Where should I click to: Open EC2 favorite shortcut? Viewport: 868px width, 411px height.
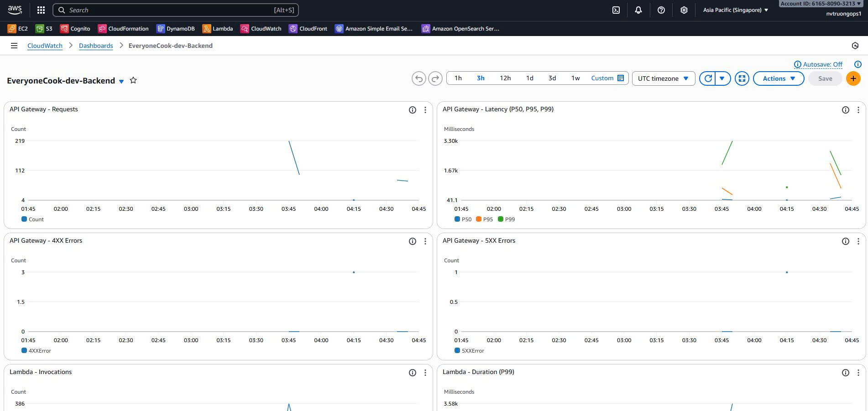click(18, 29)
